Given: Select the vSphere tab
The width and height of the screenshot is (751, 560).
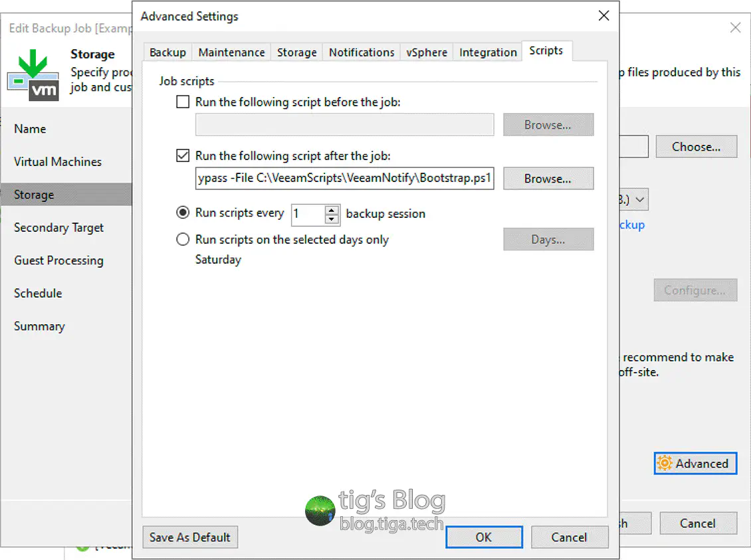Looking at the screenshot, I should click(426, 52).
